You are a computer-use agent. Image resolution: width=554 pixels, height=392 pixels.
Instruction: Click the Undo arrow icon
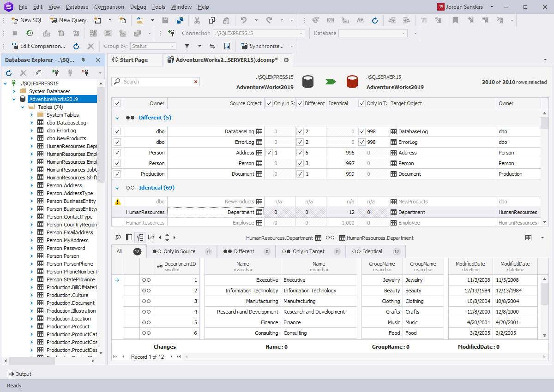(243, 20)
